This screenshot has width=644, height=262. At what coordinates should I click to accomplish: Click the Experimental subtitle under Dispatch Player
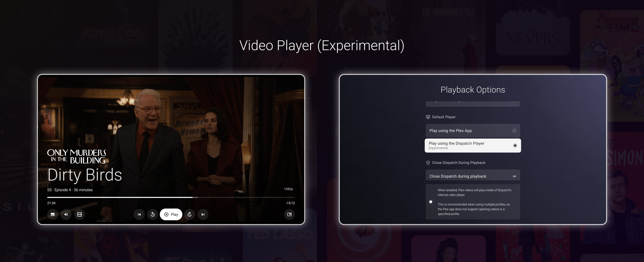coord(438,148)
